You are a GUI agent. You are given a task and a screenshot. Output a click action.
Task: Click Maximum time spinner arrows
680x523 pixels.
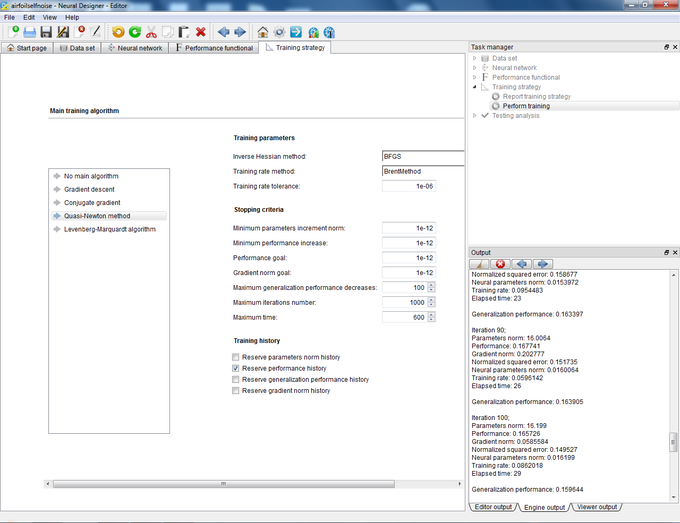431,317
